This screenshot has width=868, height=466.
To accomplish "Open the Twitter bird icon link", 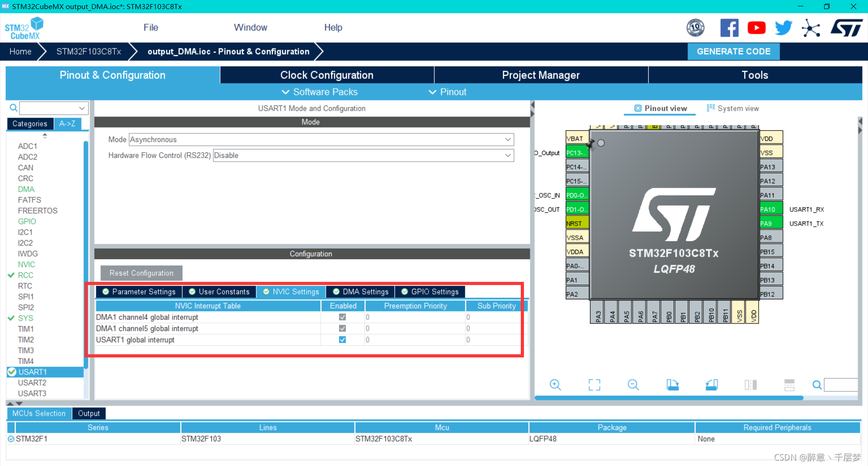I will pyautogui.click(x=783, y=28).
